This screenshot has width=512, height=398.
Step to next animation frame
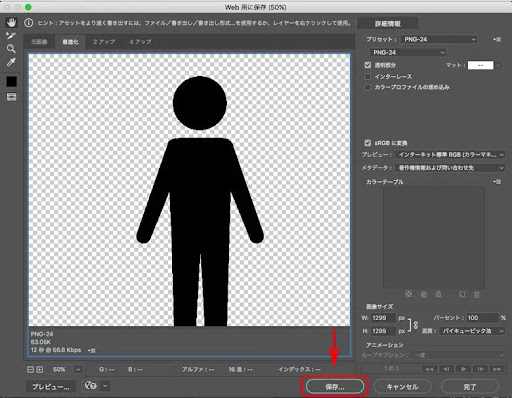(x=480, y=369)
